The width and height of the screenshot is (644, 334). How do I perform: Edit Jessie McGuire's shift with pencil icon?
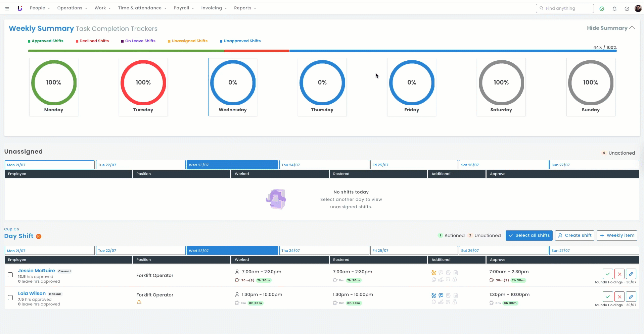[x=631, y=274]
